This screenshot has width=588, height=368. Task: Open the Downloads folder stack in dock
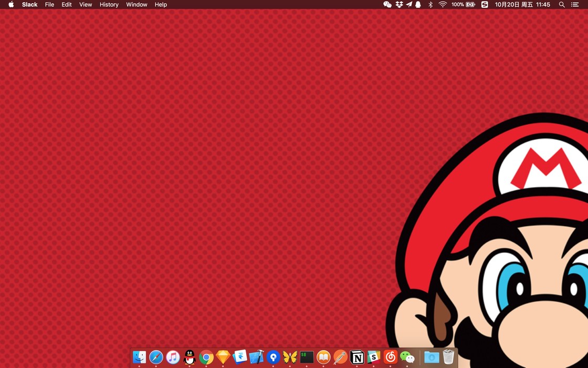coord(432,357)
